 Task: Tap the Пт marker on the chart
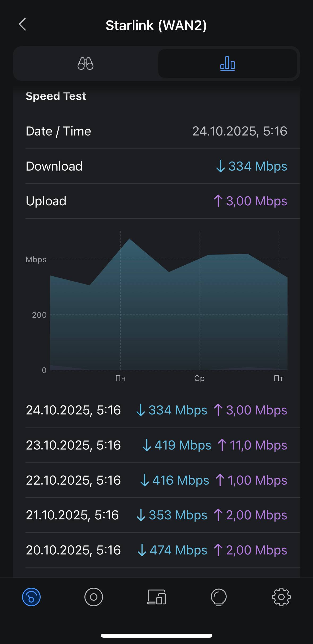pos(278,378)
